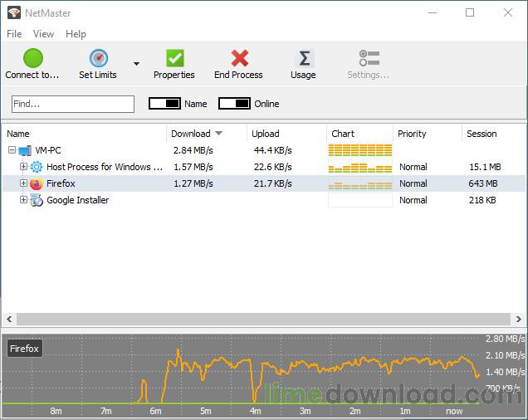The height and width of the screenshot is (420, 528).
Task: Click the Set Limits gauge icon
Action: [98, 59]
